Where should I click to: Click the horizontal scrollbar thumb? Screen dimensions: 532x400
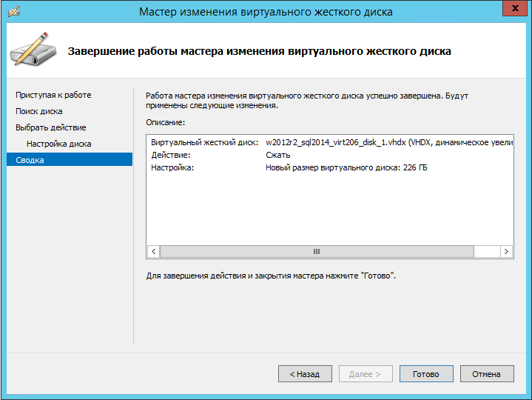[x=317, y=252]
